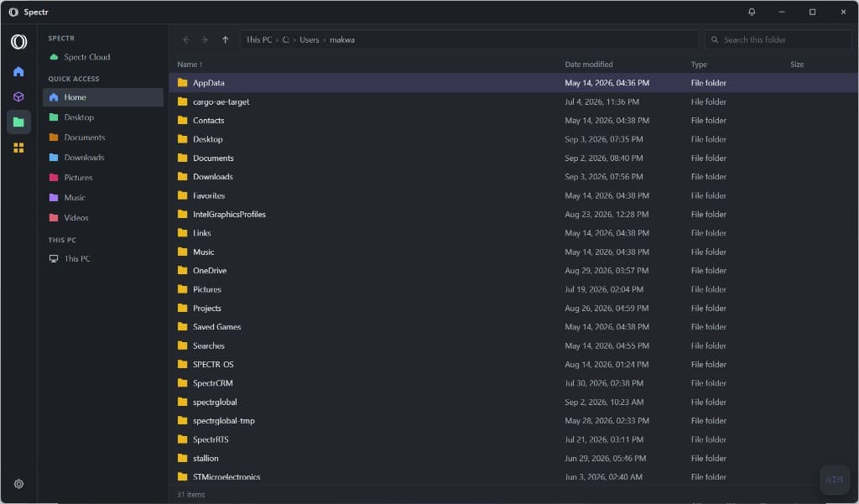
Task: Select the spectrglobal-tmp folder name
Action: pos(223,421)
